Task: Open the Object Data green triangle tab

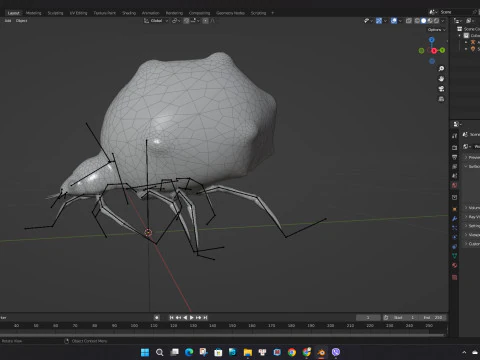Action: (455, 256)
